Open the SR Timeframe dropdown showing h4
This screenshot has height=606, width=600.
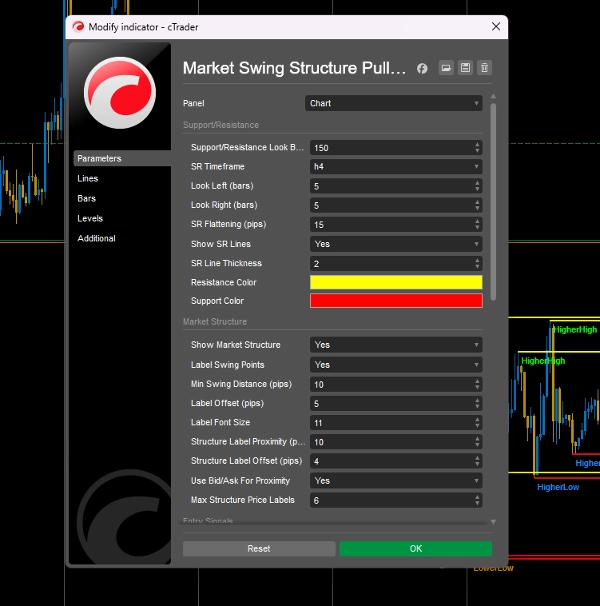tap(396, 167)
